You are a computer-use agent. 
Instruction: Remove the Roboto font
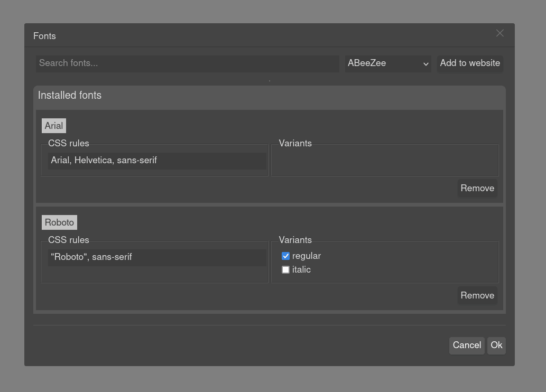477,295
